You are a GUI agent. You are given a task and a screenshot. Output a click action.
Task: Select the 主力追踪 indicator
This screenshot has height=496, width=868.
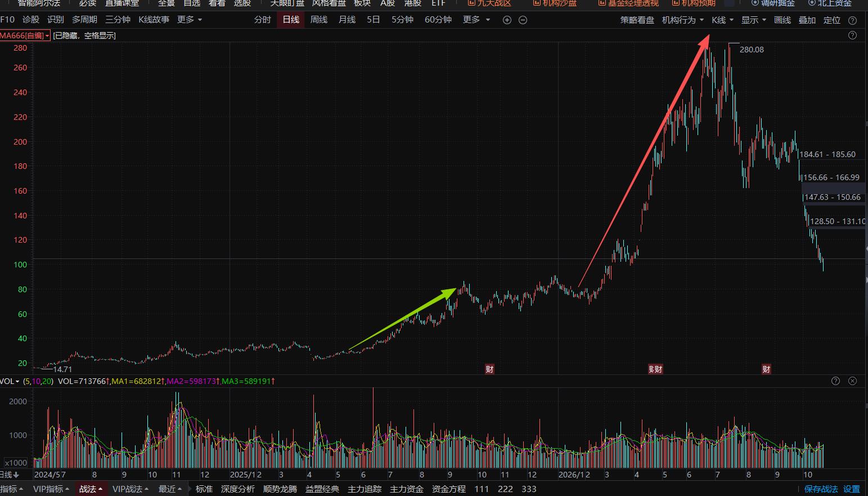pos(365,489)
